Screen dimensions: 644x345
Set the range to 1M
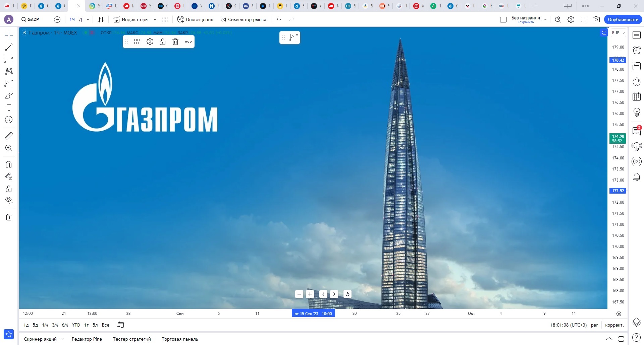(45, 325)
